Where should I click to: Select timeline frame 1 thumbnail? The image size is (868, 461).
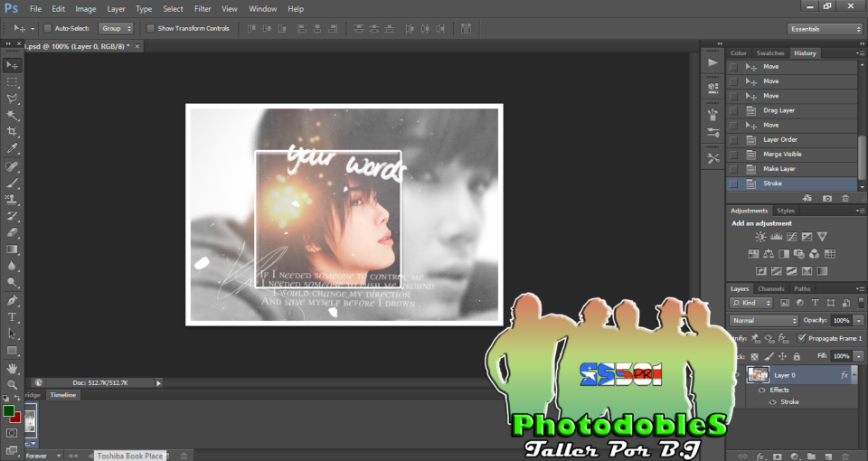tap(31, 422)
